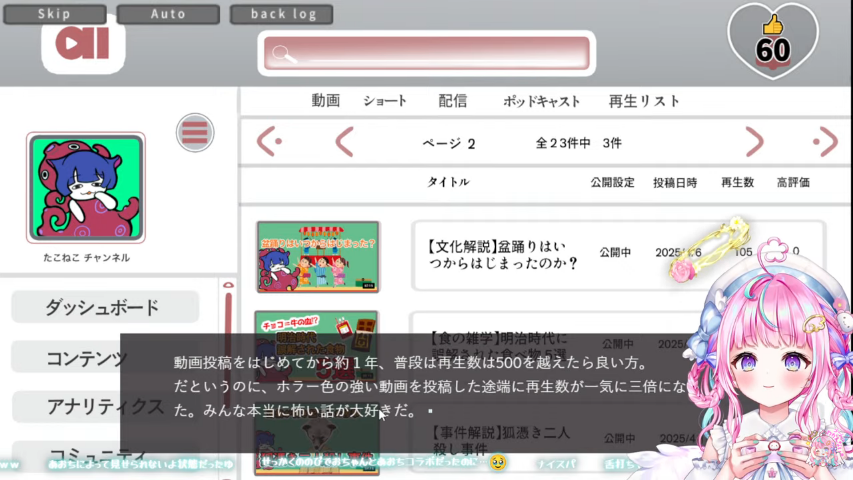853x480 pixels.
Task: Focus the pink search bar
Action: pyautogui.click(x=426, y=53)
